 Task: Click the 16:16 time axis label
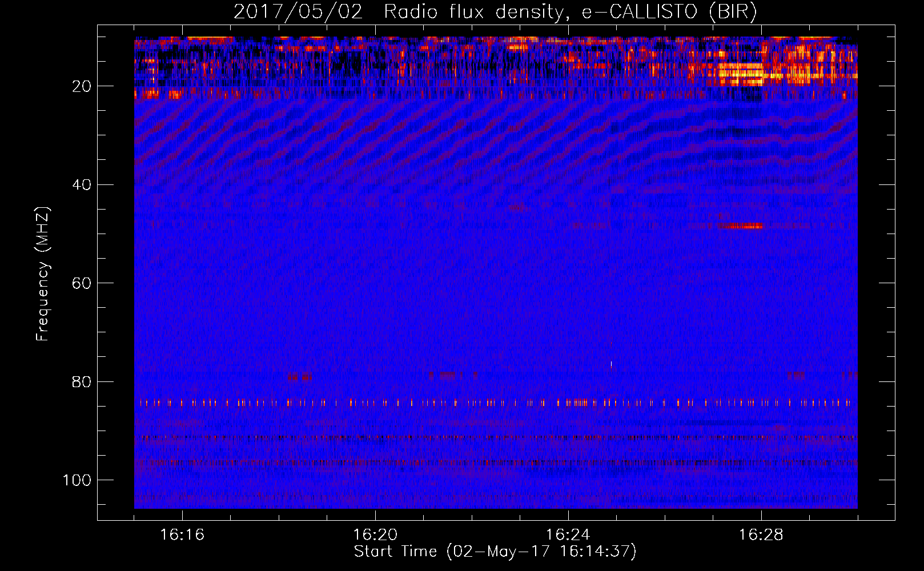point(182,534)
